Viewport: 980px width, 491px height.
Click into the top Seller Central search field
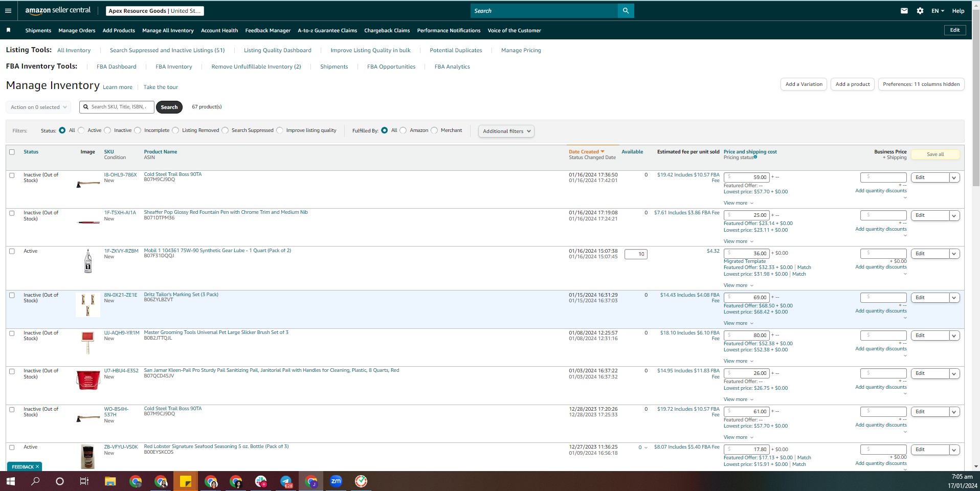[544, 11]
